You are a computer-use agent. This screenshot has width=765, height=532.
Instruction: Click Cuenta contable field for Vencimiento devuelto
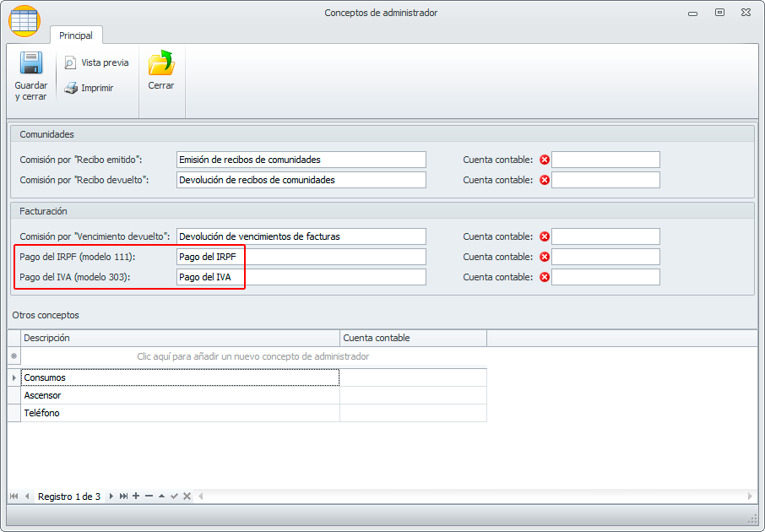[605, 236]
